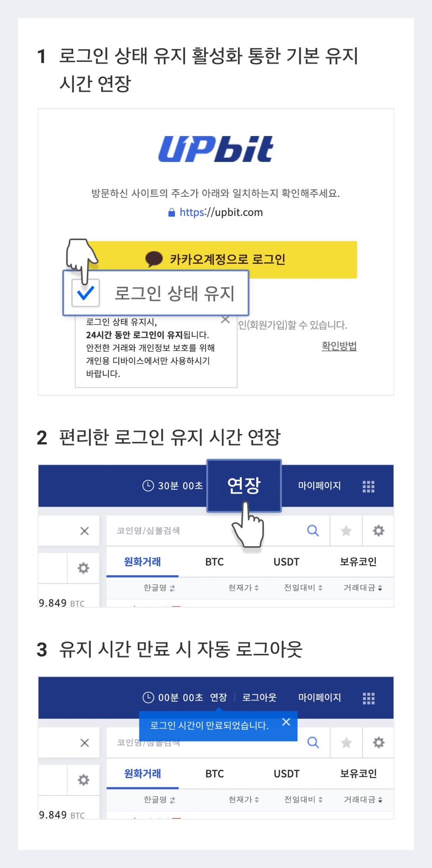This screenshot has width=432, height=868.
Task: Close the 24시간 로그인 유지 tooltip
Action: 225,320
